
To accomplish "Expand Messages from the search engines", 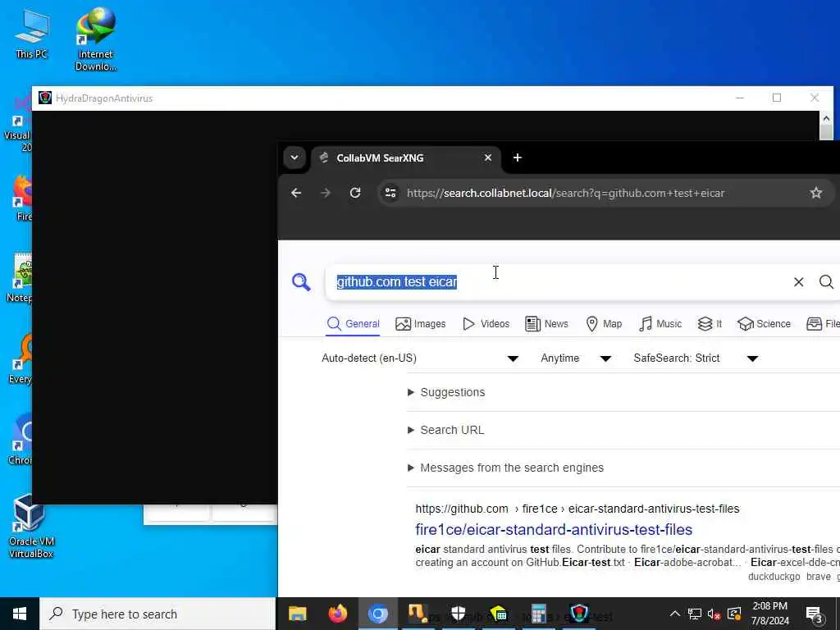I will pyautogui.click(x=505, y=468).
